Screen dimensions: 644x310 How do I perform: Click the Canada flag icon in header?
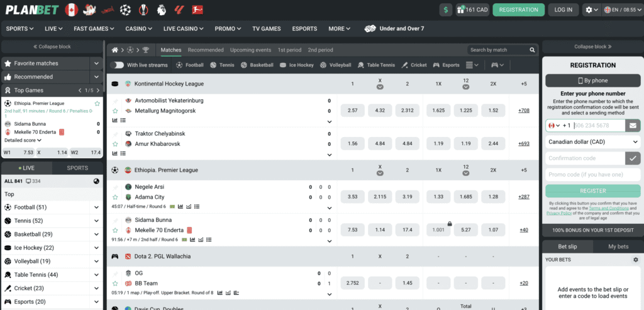[x=71, y=9]
